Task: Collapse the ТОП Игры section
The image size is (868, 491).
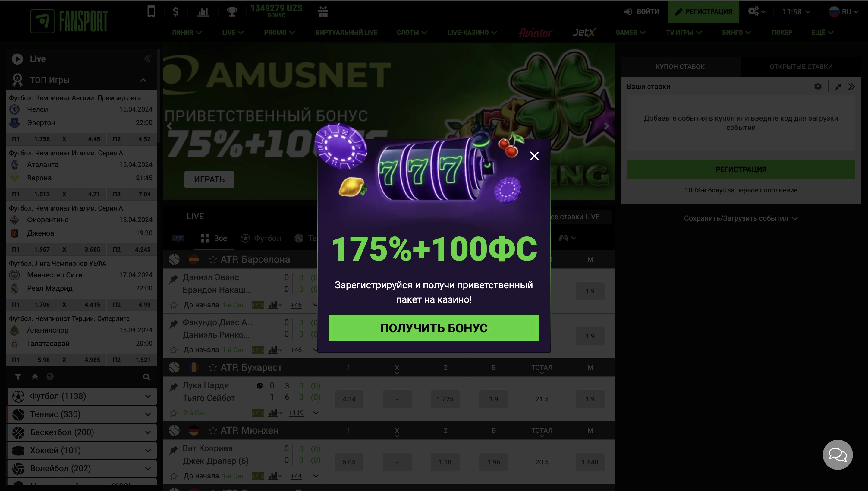Action: click(x=143, y=80)
